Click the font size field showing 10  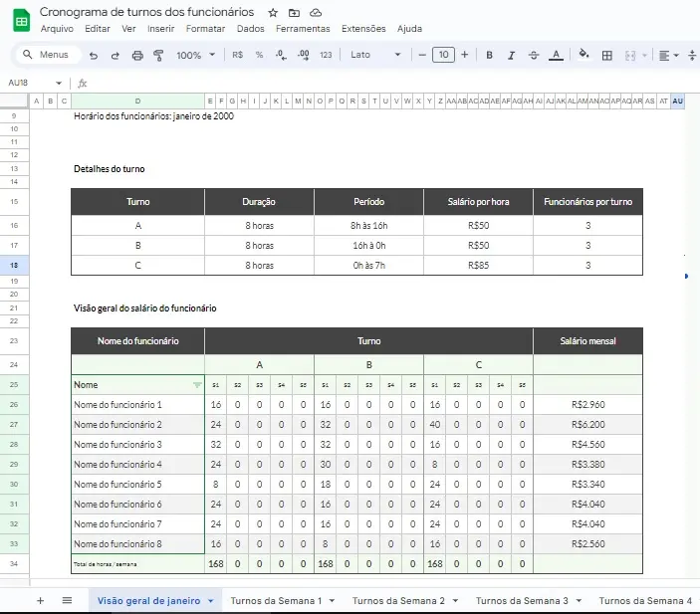tap(443, 55)
